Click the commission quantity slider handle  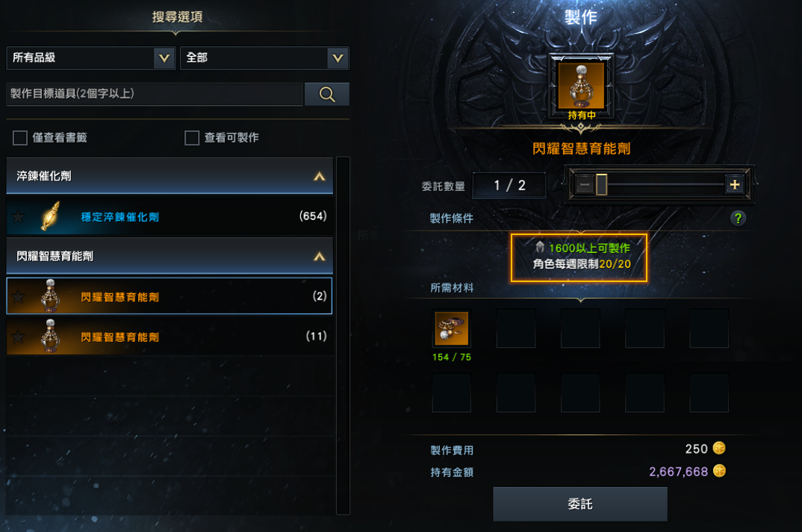coord(602,185)
